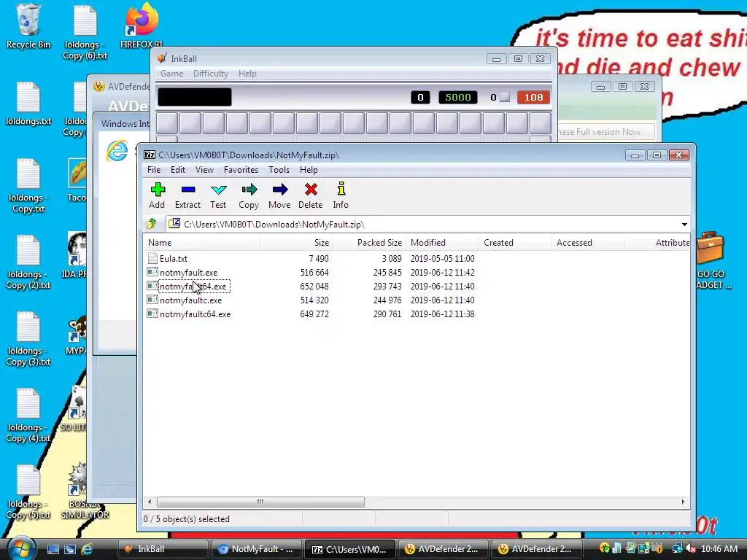This screenshot has width=747, height=560.
Task: Sort by the Accessed column header
Action: coord(588,242)
